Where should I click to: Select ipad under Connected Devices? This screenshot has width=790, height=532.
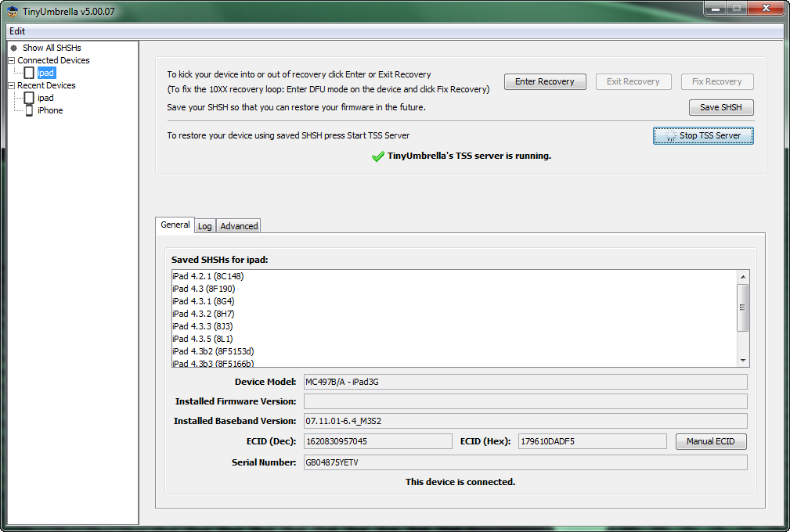46,73
